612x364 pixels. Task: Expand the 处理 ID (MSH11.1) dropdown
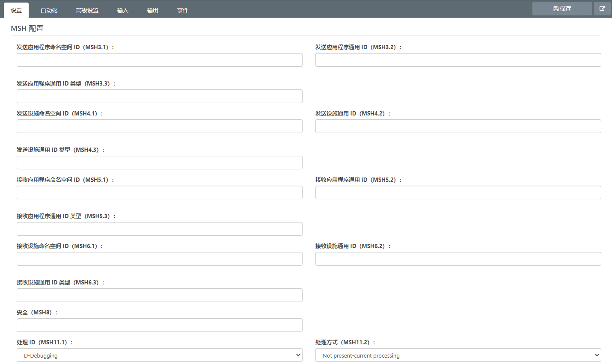pos(160,355)
